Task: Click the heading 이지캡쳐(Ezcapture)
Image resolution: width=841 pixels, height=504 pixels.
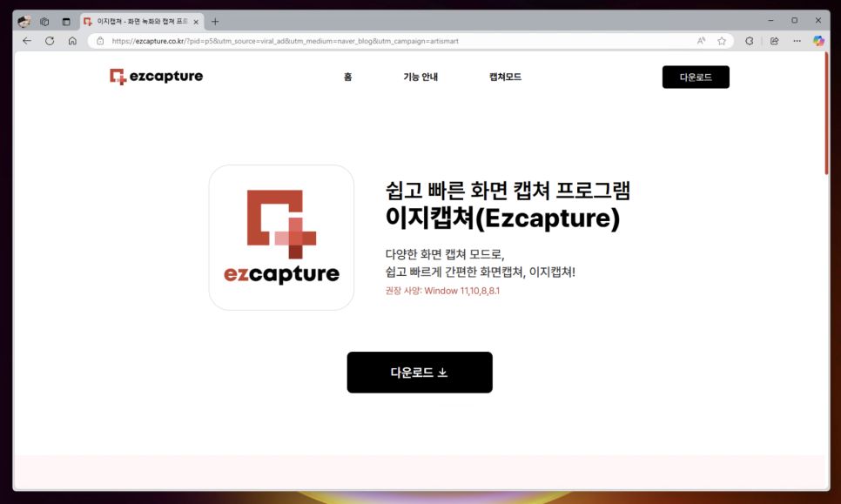Action: click(502, 218)
